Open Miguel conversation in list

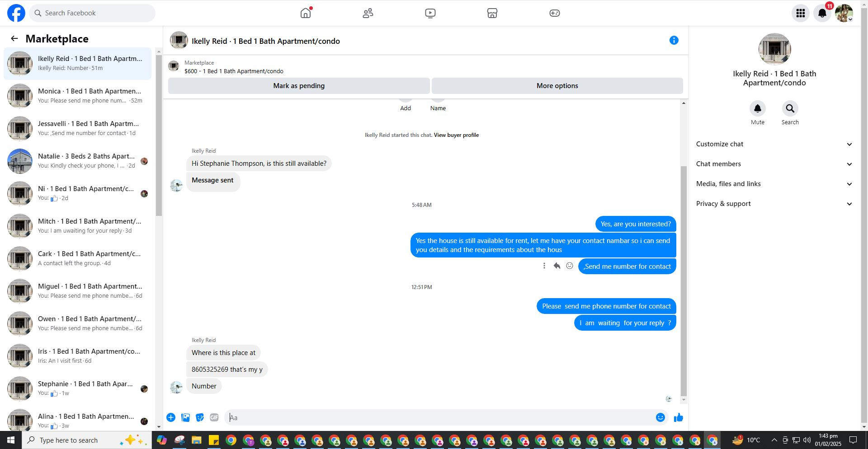[x=78, y=291]
